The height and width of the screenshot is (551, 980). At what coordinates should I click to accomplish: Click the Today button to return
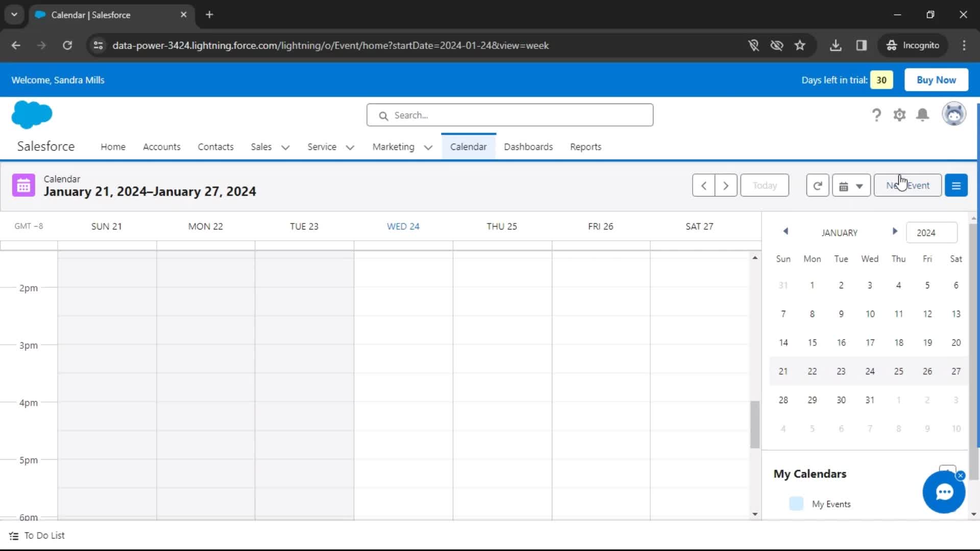coord(765,185)
